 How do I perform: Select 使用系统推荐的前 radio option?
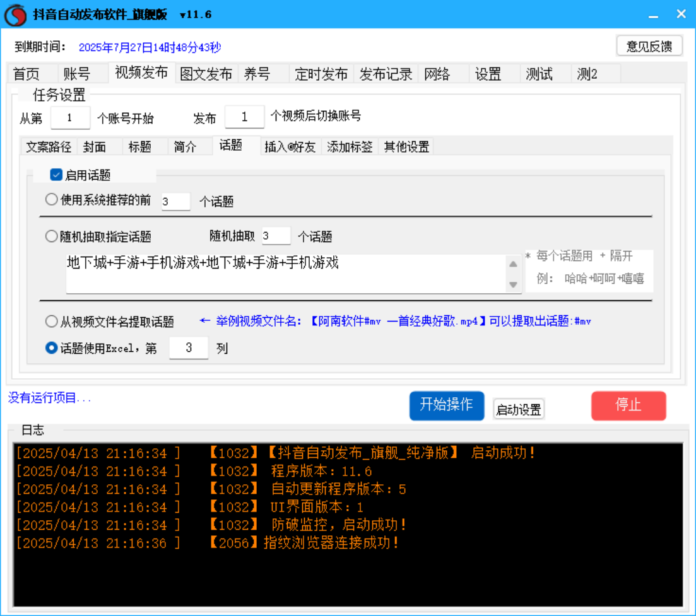52,200
